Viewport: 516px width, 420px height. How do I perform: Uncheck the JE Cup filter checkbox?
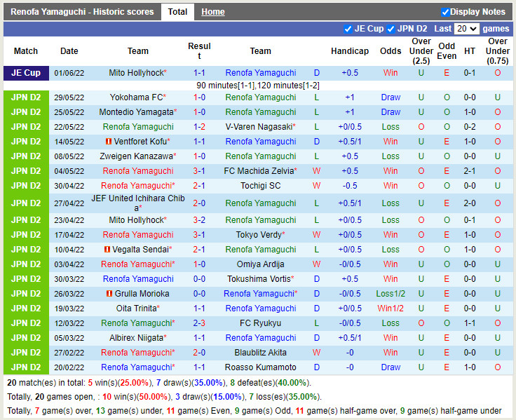click(x=348, y=29)
